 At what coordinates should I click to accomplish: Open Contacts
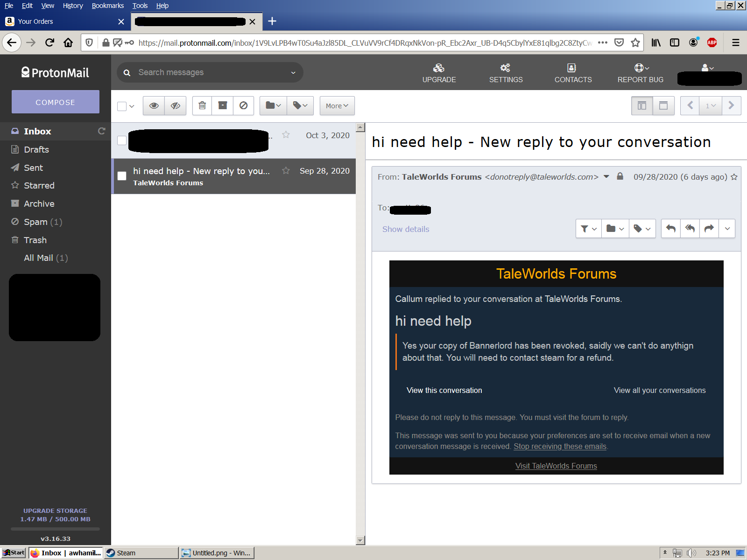coord(573,73)
